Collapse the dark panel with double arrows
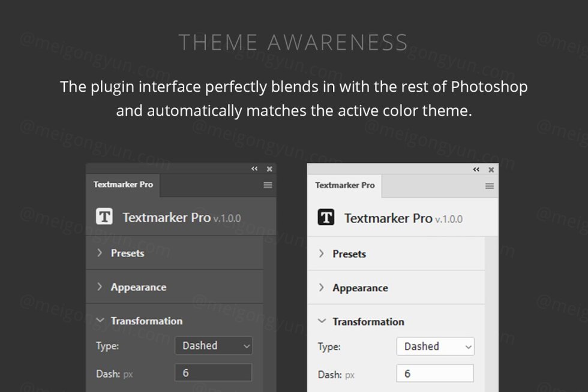Viewport: 588px width, 392px height. pyautogui.click(x=254, y=169)
